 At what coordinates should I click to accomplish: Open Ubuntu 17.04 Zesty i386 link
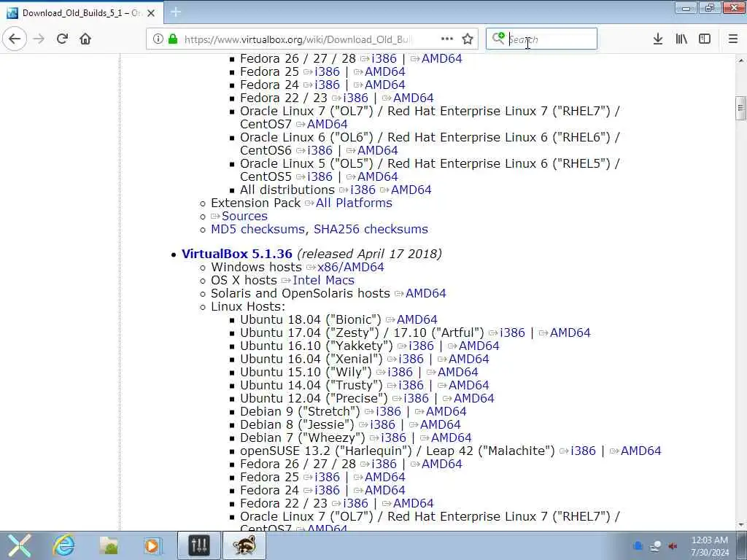512,332
